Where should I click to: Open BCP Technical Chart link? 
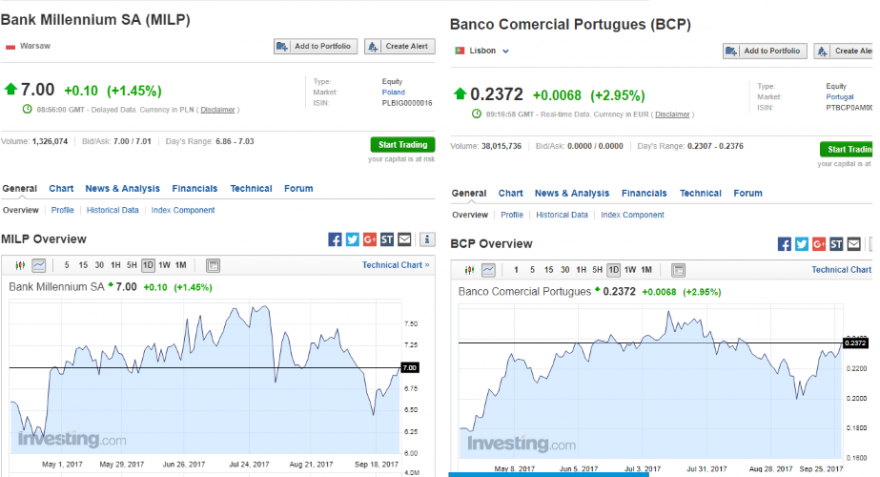[842, 270]
